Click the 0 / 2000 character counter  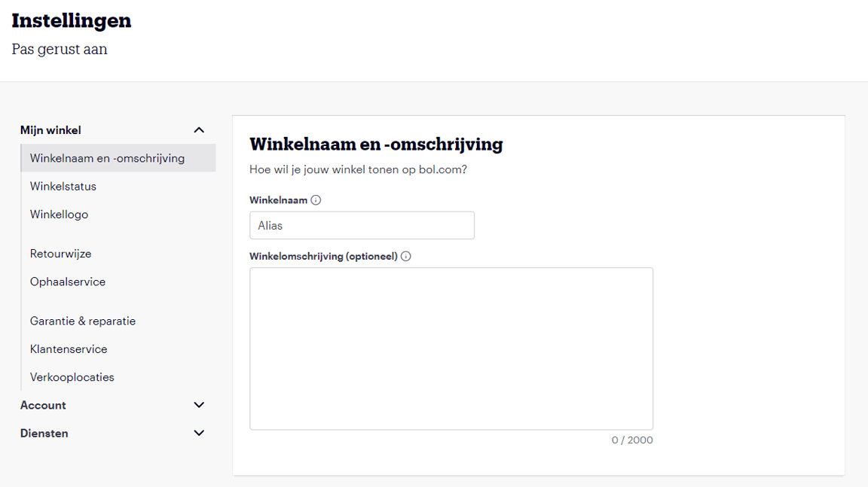coord(632,440)
